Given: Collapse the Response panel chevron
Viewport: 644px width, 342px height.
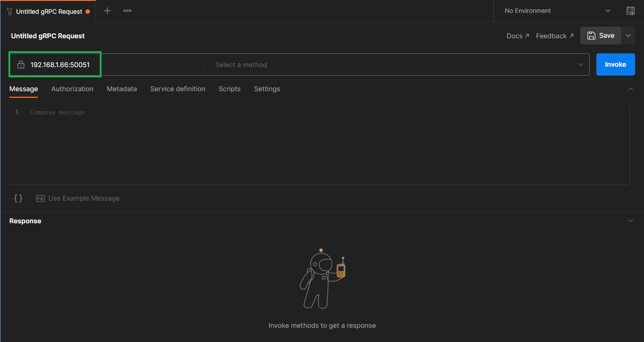Looking at the screenshot, I should (630, 221).
